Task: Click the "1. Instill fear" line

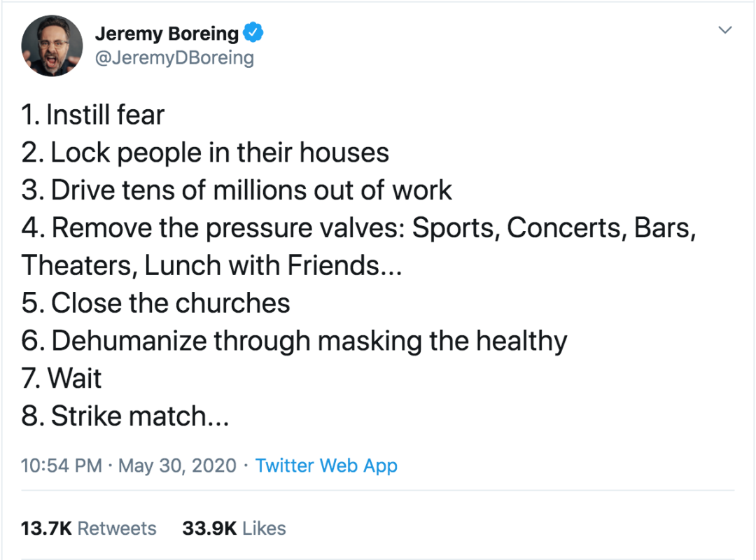Action: coord(93,115)
